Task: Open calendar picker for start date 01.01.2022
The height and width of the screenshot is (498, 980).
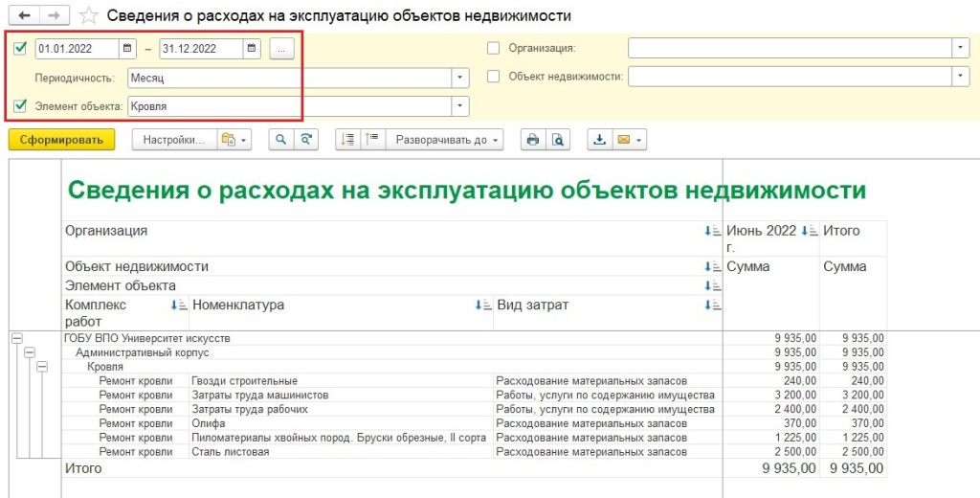Action: (x=127, y=48)
